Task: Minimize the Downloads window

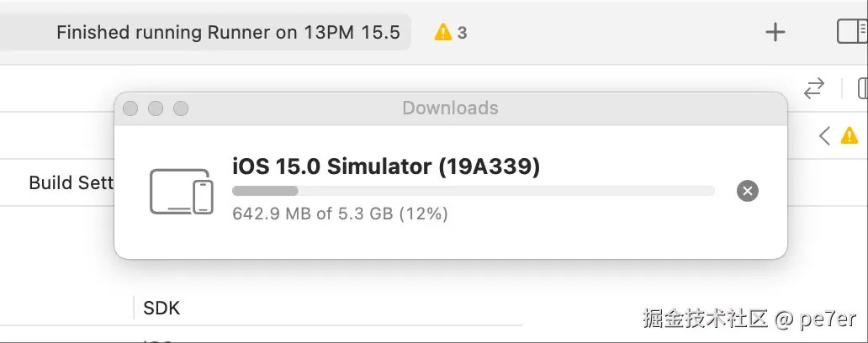Action: [x=155, y=108]
